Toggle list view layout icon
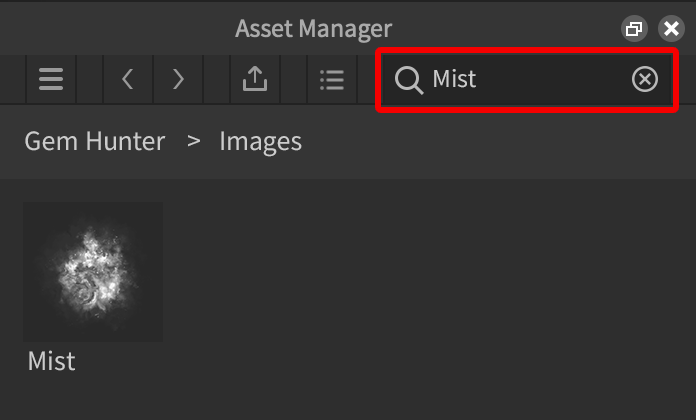Viewport: 696px width, 420px height. tap(331, 79)
